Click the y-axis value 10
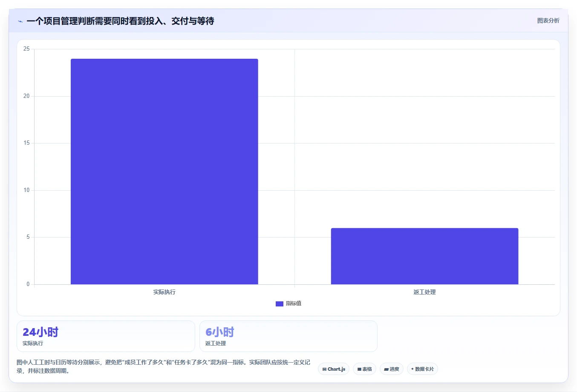577x392 pixels. (x=26, y=190)
